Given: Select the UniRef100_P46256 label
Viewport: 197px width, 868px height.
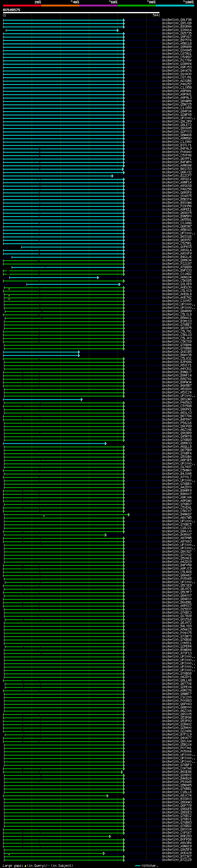Looking at the screenshot, I should tap(176, 189).
